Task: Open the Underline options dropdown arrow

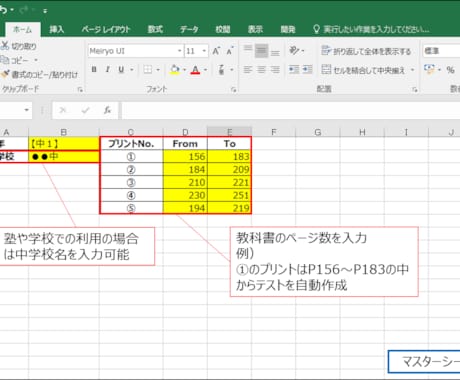Action: pyautogui.click(x=132, y=69)
